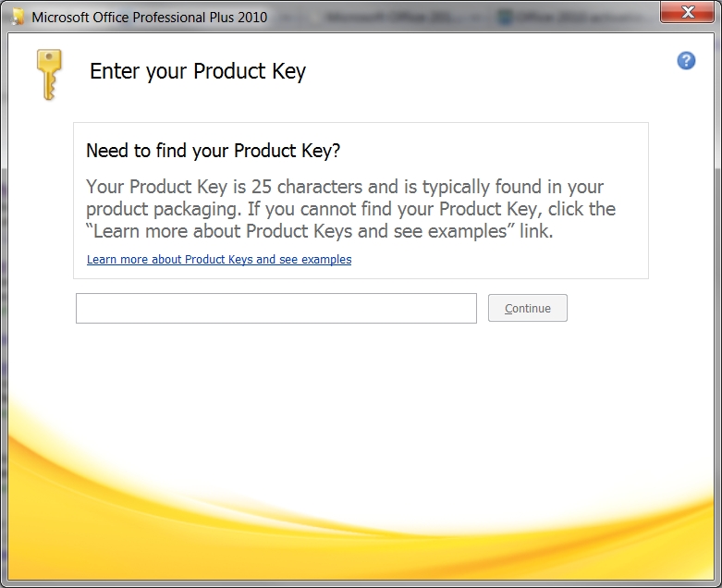Focus the Product Key entry field
The image size is (722, 588).
275,309
